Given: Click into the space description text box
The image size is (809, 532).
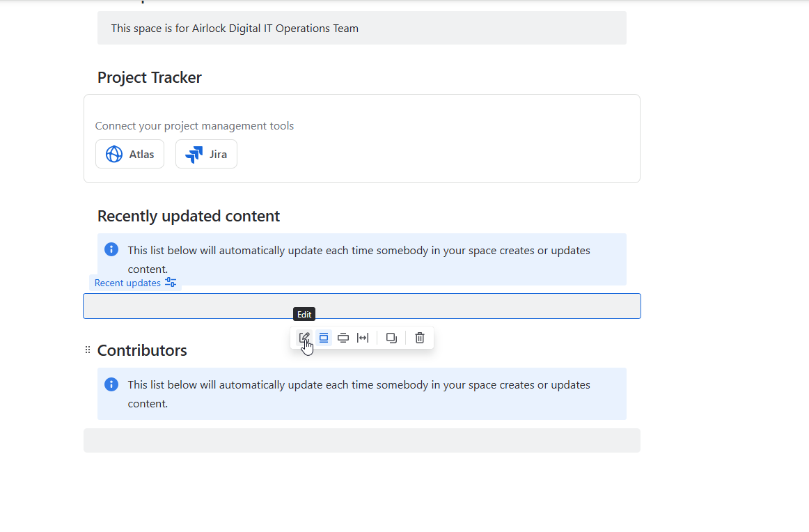Looking at the screenshot, I should coord(361,28).
